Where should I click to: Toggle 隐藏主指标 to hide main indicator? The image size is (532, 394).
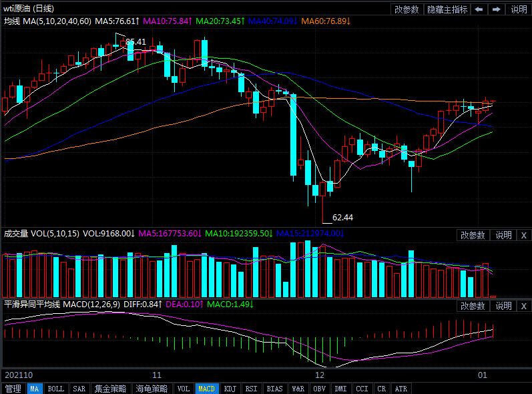(447, 9)
